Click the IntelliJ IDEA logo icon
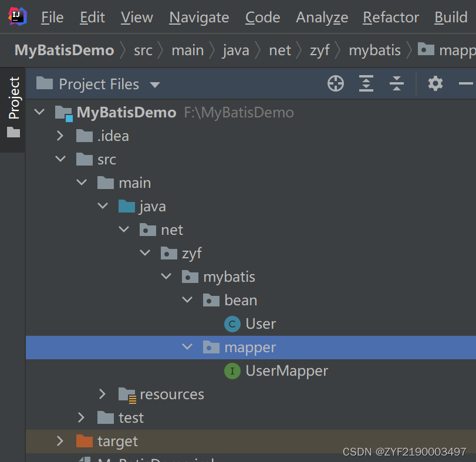This screenshot has height=462, width=476. coord(17,16)
